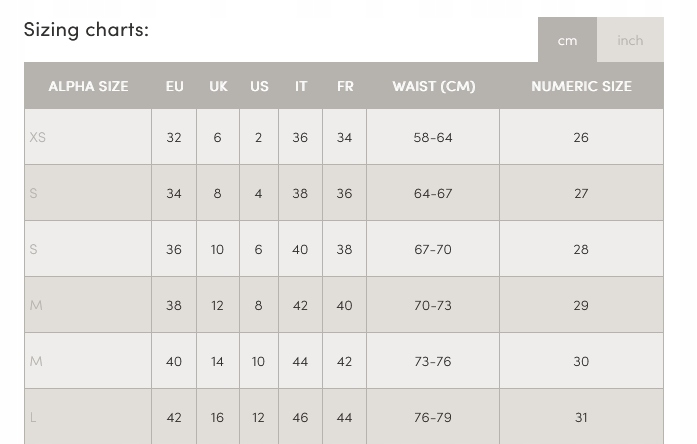Select the XS alpha size cell
697x444 pixels.
(x=88, y=137)
